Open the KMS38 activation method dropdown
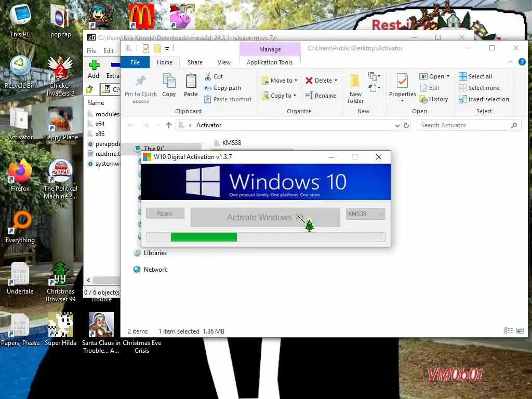Image resolution: width=532 pixels, height=399 pixels. (x=365, y=214)
